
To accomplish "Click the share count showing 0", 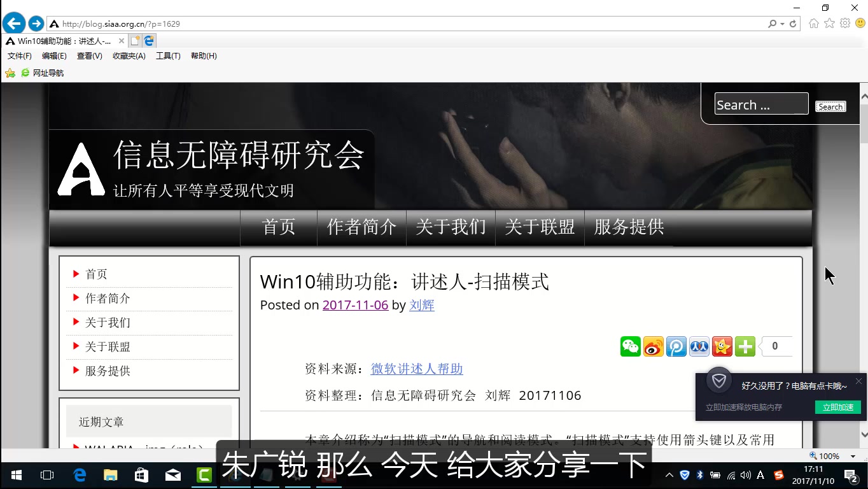I will (x=776, y=346).
